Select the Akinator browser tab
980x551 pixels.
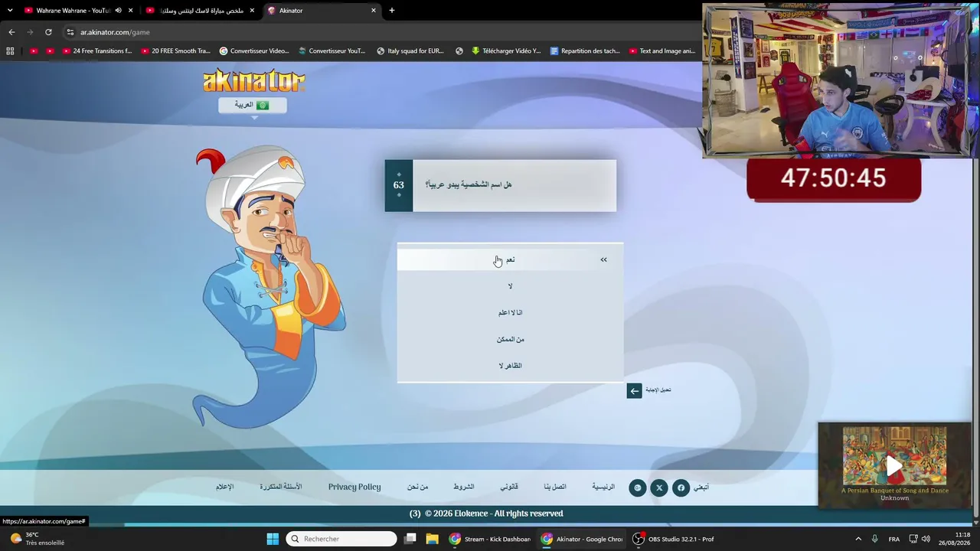point(322,11)
